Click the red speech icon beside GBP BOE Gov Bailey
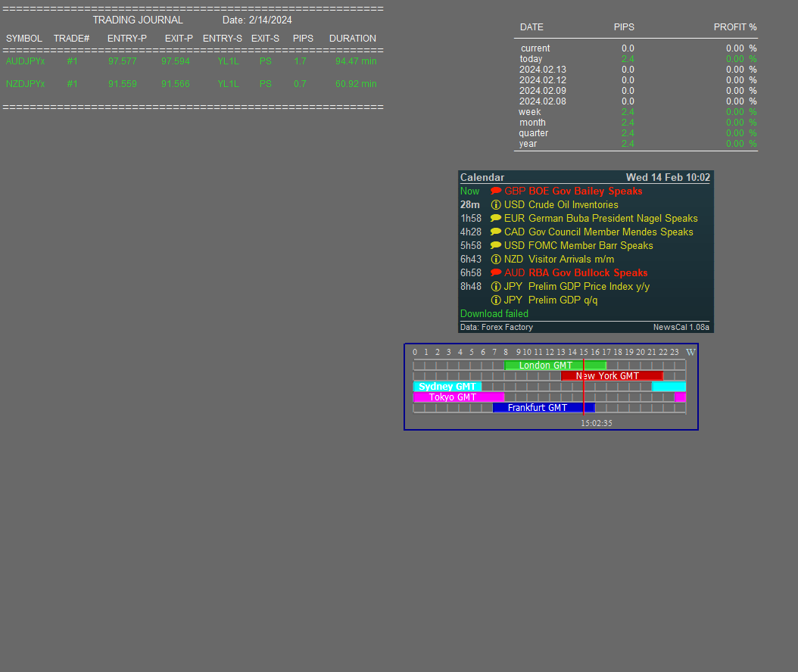798x672 pixels. (x=496, y=191)
